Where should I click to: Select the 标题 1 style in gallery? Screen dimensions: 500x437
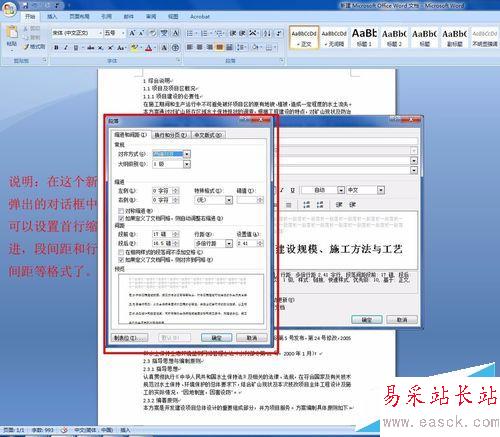pos(364,37)
